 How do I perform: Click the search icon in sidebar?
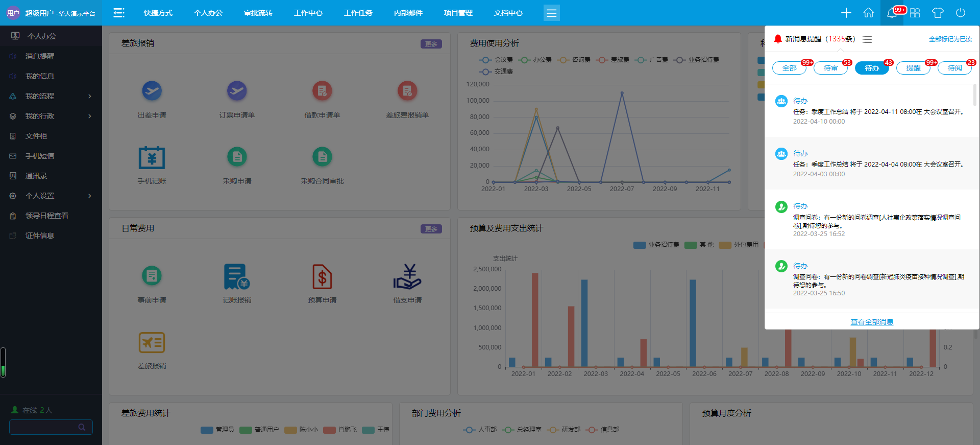[x=82, y=427]
